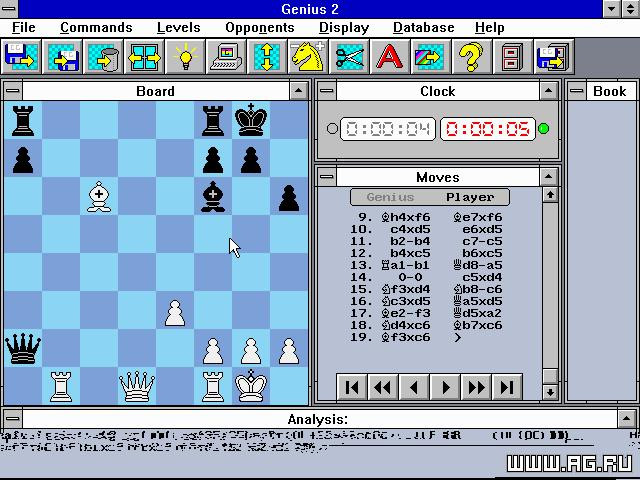Click the light bulb hint icon

point(185,57)
